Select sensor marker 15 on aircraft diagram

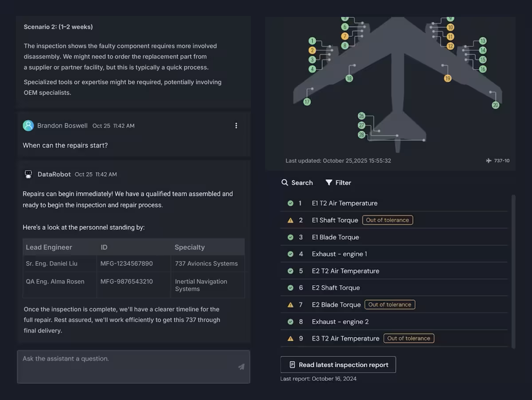point(483,59)
